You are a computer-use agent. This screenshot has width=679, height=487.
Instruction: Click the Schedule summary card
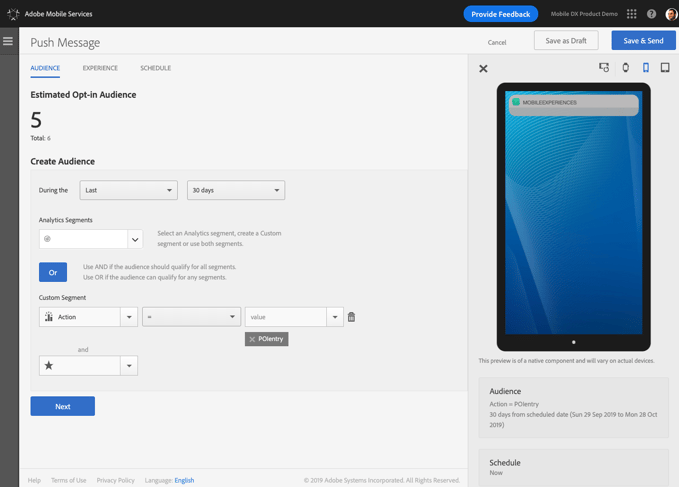[574, 468]
